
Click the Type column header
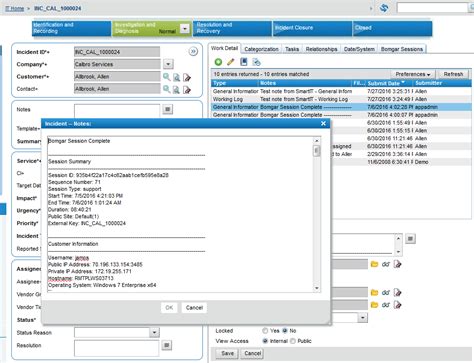[235, 83]
